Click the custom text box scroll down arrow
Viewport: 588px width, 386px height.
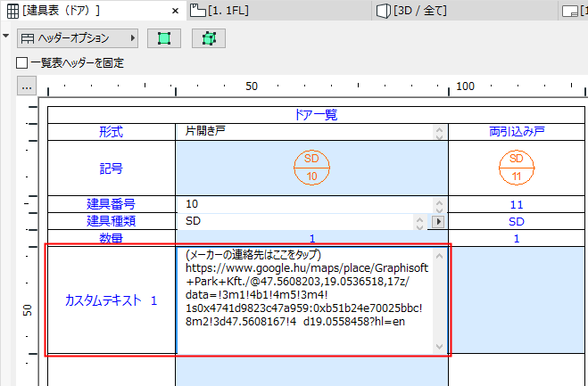(x=440, y=346)
